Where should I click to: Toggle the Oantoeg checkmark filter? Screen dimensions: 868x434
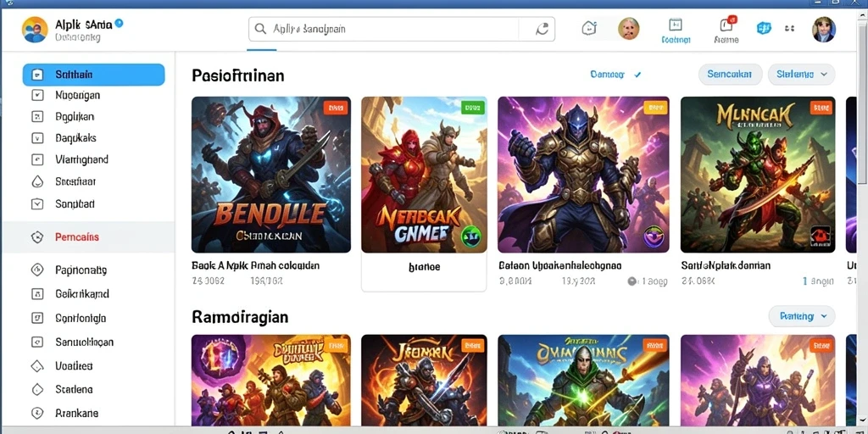(x=615, y=75)
